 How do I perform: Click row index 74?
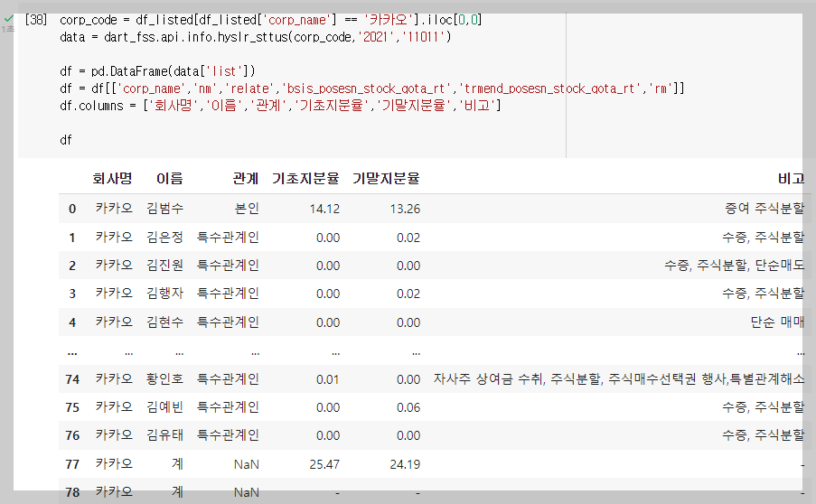tap(72, 379)
